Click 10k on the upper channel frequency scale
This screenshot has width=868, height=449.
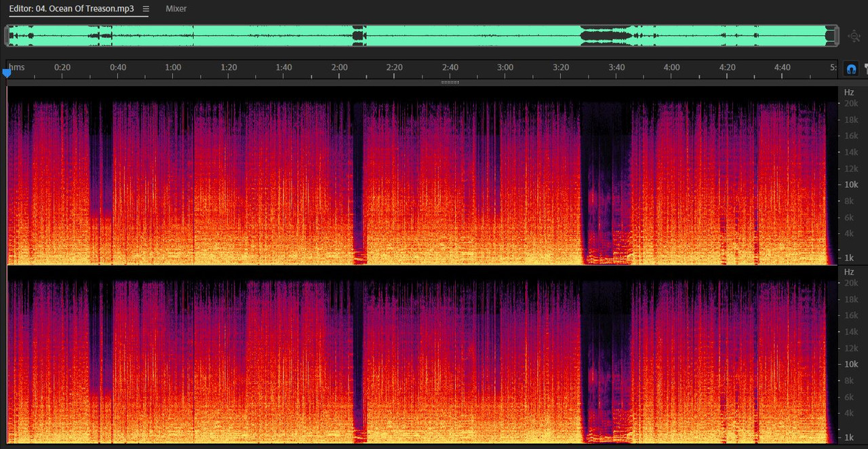coord(851,184)
